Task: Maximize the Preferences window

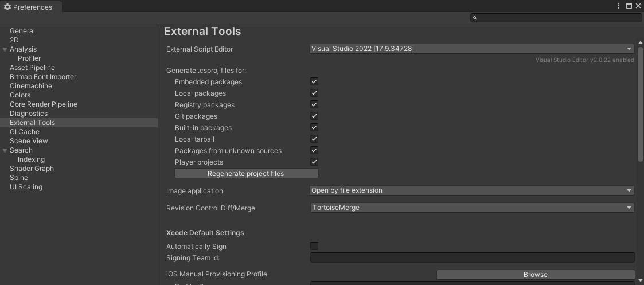Action: coord(629,6)
